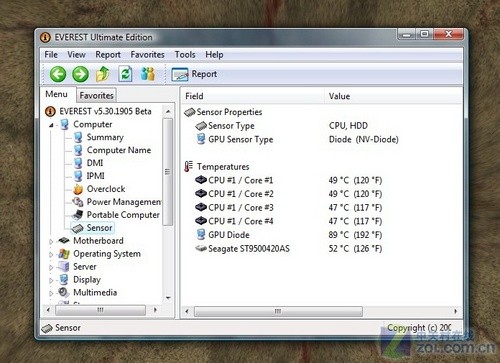Click the Field column header
The image size is (500, 363).
pos(253,96)
